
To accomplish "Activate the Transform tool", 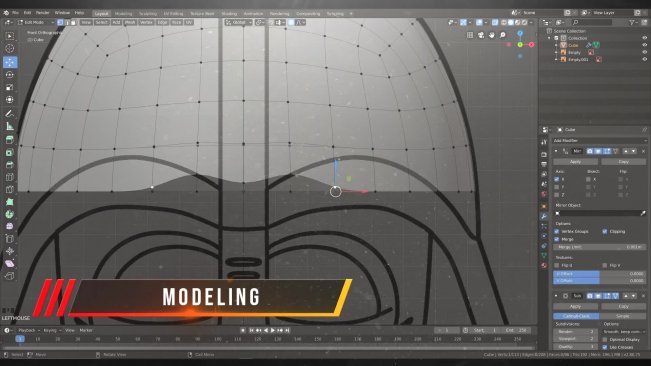I will point(10,100).
